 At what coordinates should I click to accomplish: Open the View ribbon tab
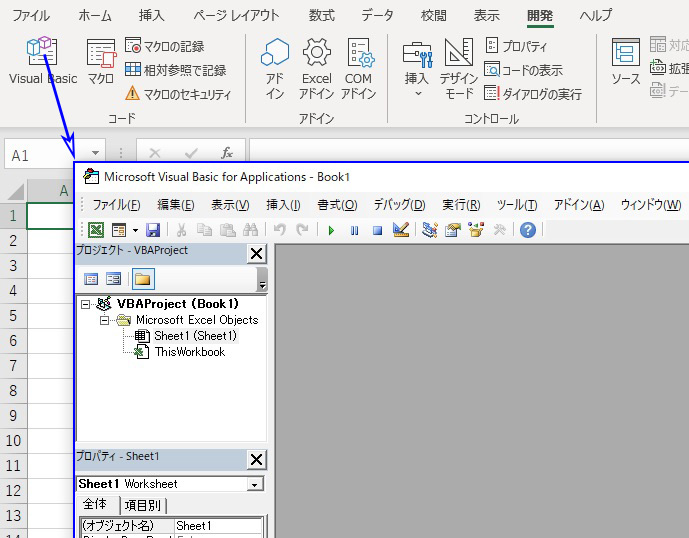coord(486,15)
